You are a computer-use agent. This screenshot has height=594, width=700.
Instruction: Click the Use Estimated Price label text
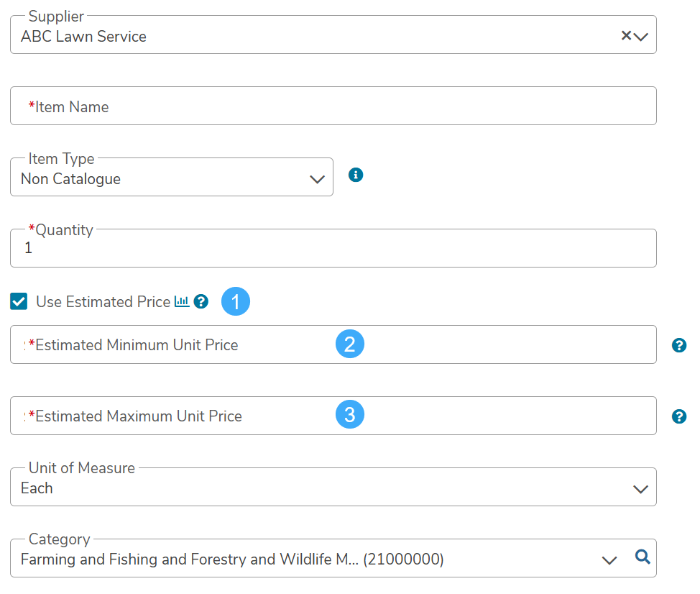pos(103,302)
